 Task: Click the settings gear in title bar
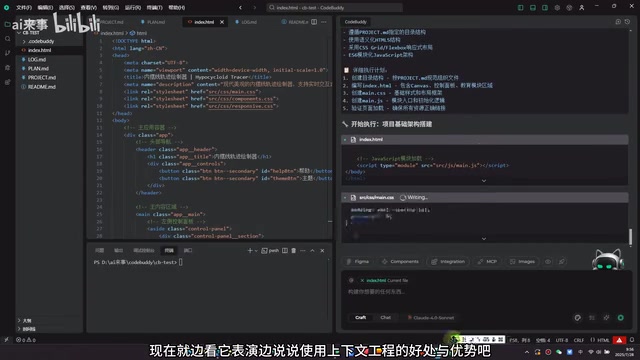point(557,7)
